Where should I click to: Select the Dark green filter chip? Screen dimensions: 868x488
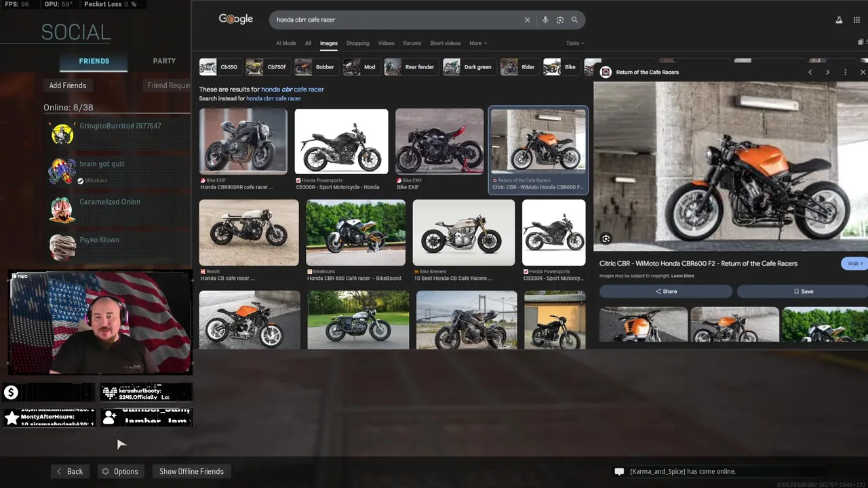click(x=469, y=67)
